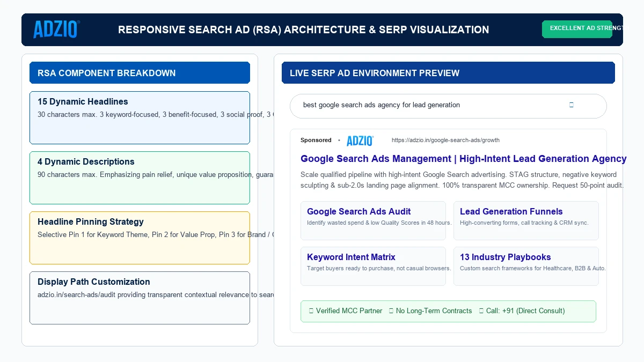Select the 15 Dynamic Headlines card
This screenshot has width=644, height=362.
pos(140,117)
